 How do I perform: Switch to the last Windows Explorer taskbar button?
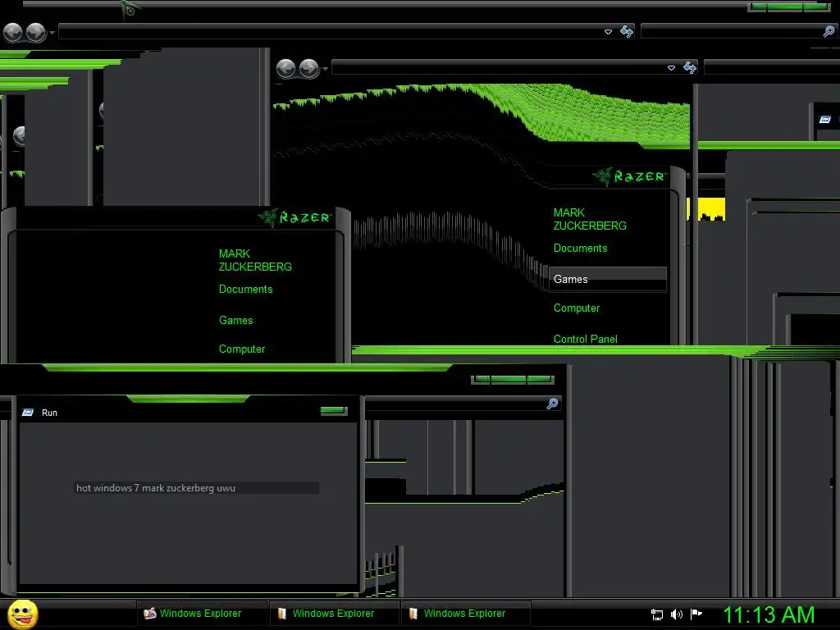click(466, 614)
